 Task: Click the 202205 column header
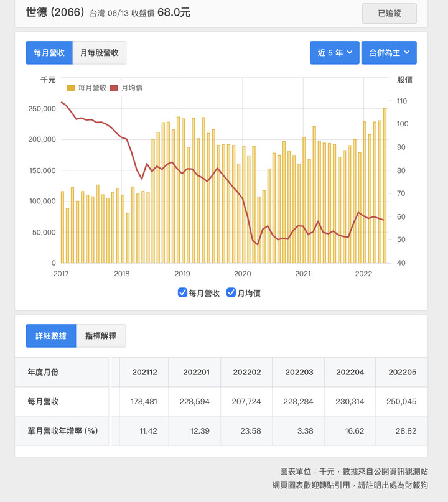[402, 372]
